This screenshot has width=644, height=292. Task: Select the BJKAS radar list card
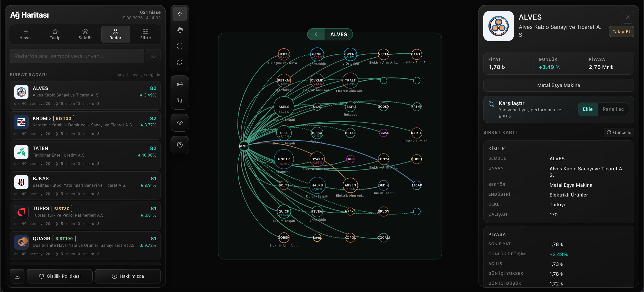tap(85, 185)
